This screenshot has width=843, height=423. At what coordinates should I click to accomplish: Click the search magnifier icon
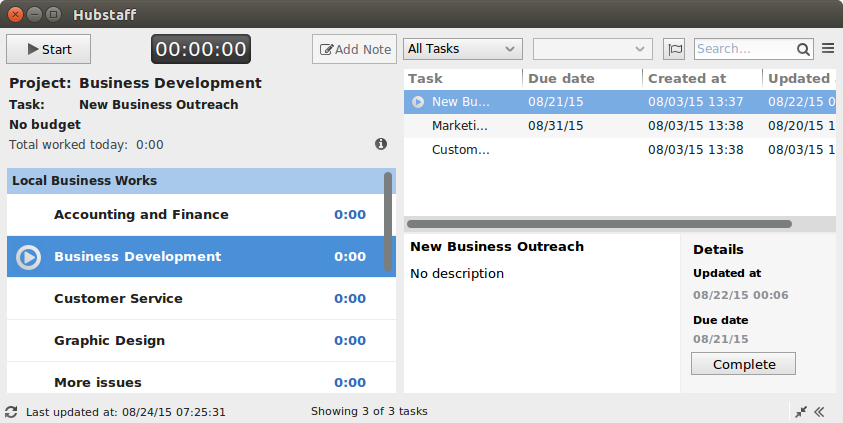803,49
